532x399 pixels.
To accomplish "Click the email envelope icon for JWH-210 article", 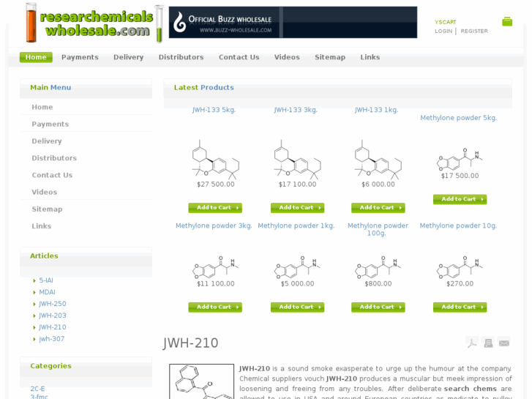I will pyautogui.click(x=504, y=343).
